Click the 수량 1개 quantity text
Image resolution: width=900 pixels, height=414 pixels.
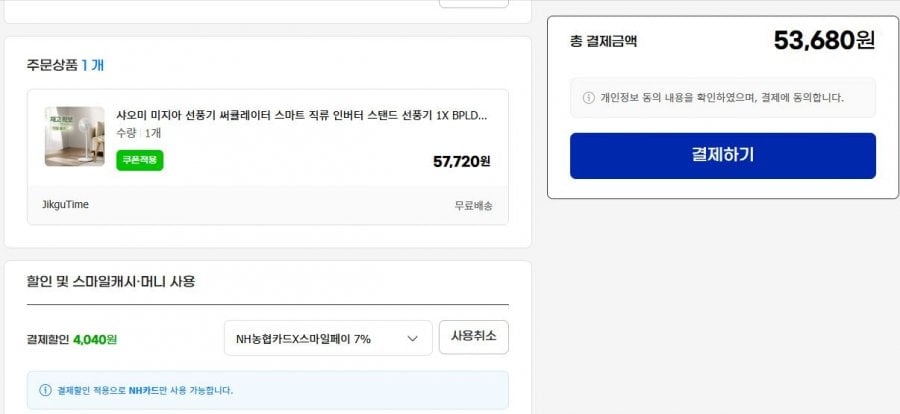click(139, 133)
